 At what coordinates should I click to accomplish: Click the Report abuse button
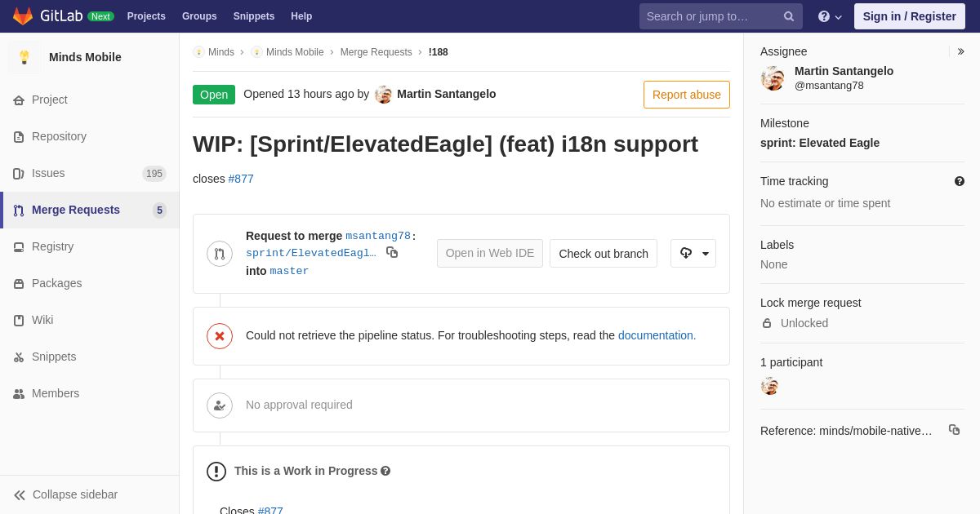(x=686, y=95)
